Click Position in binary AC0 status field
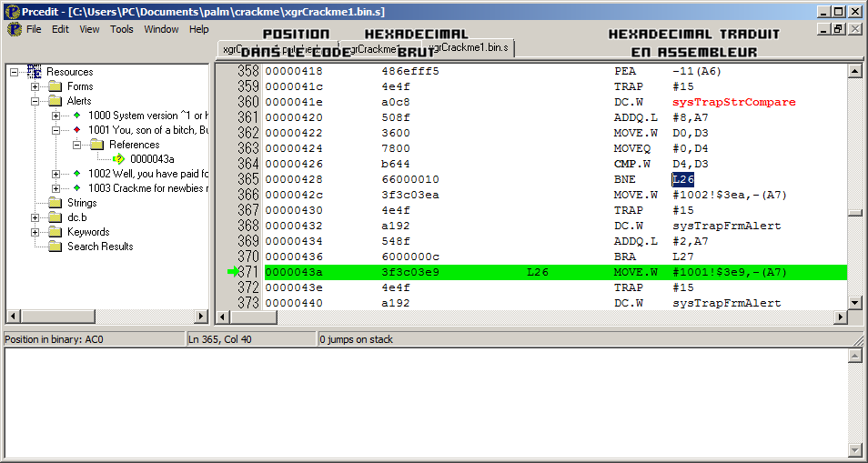This screenshot has width=868, height=463. click(x=94, y=339)
